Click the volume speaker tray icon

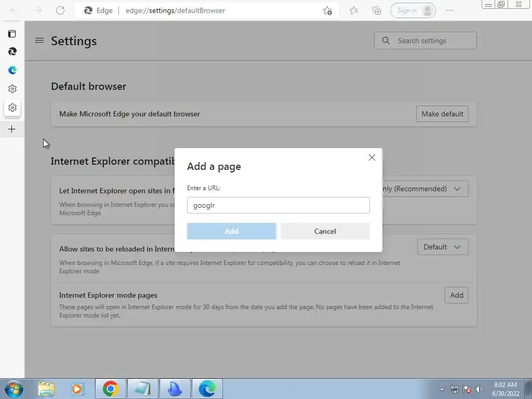(480, 389)
